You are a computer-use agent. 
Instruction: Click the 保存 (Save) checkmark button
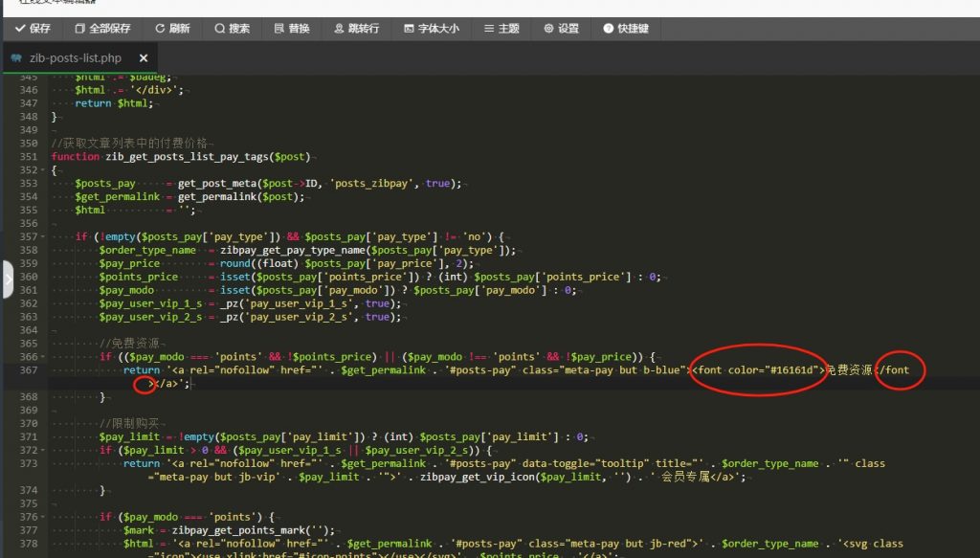tap(33, 29)
